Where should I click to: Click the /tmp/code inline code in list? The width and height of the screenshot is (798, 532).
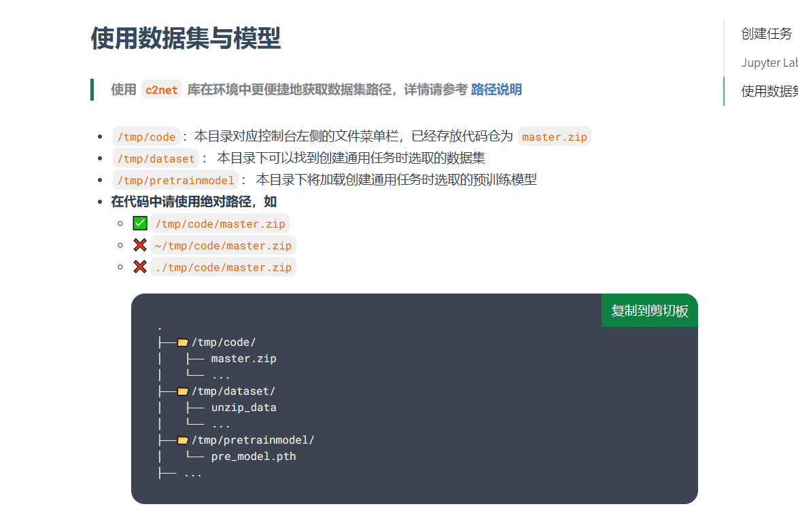(x=147, y=137)
